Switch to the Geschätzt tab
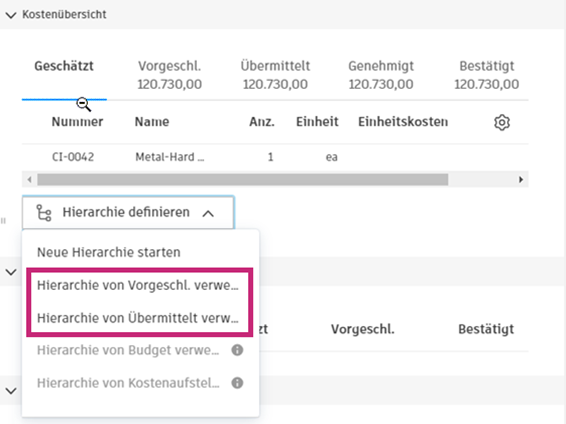The width and height of the screenshot is (566, 424). [x=64, y=66]
